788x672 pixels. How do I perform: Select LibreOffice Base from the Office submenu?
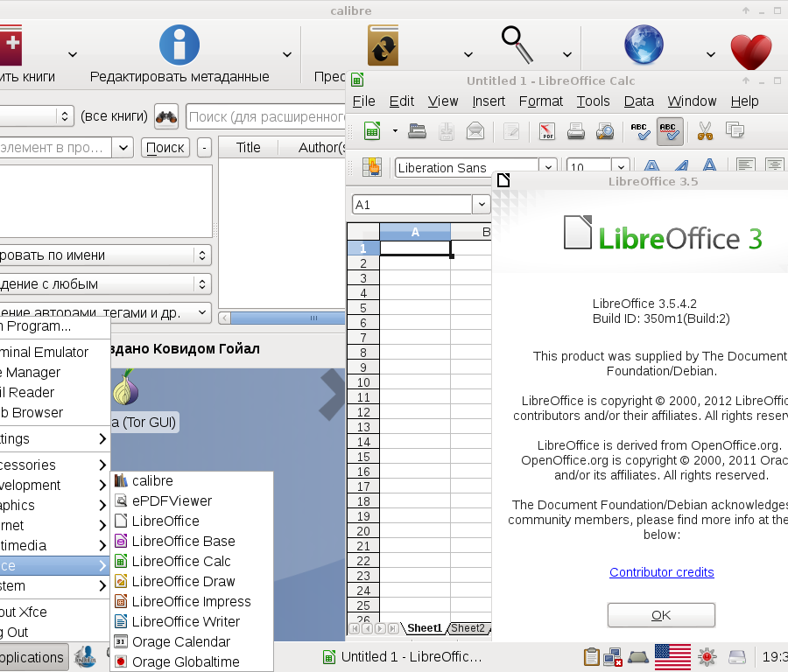(192, 542)
